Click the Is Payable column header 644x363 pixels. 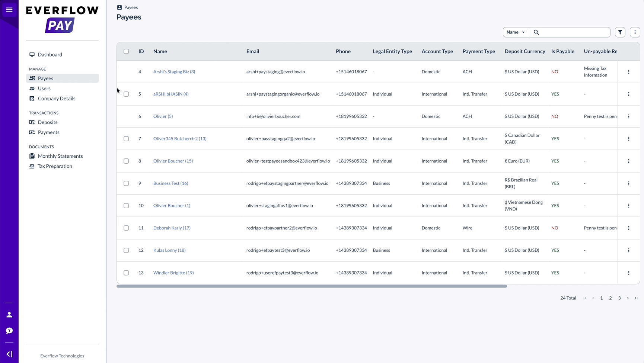pyautogui.click(x=563, y=51)
